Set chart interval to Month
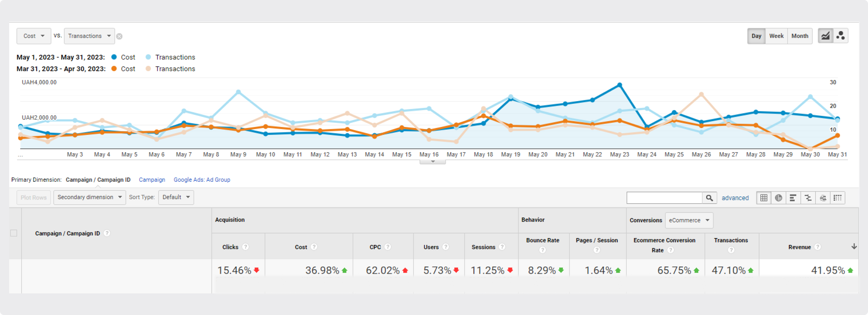Image resolution: width=868 pixels, height=315 pixels. pos(800,36)
